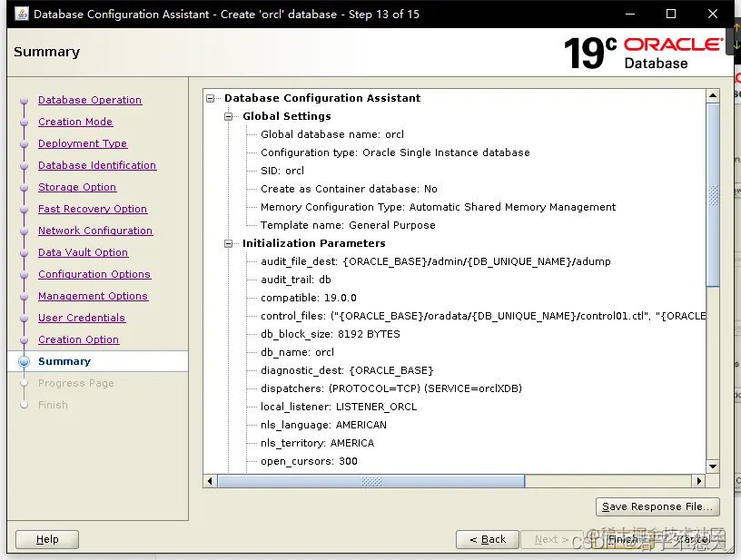Click the Save Response File button

[x=657, y=506]
